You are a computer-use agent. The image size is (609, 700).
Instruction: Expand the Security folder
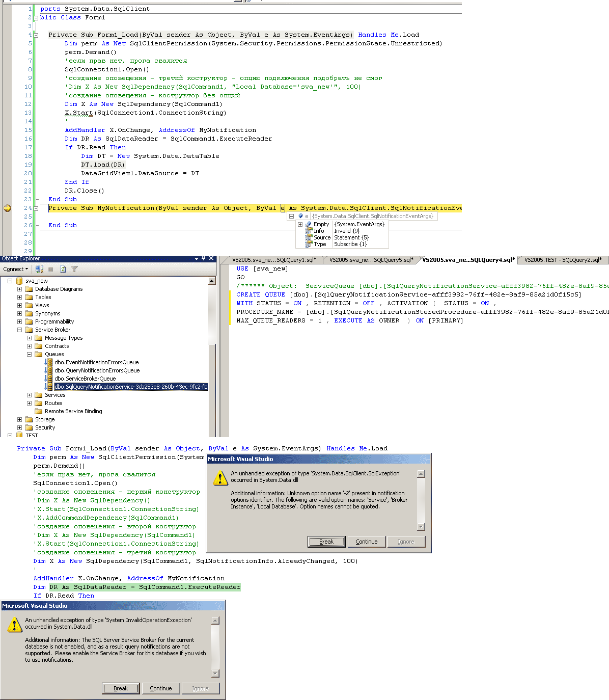point(19,427)
